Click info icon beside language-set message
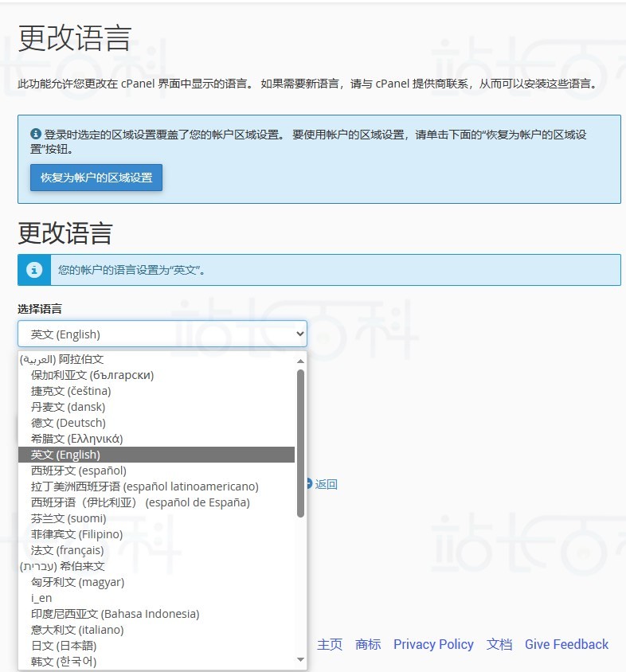Image resolution: width=626 pixels, height=672 pixels. 34,270
